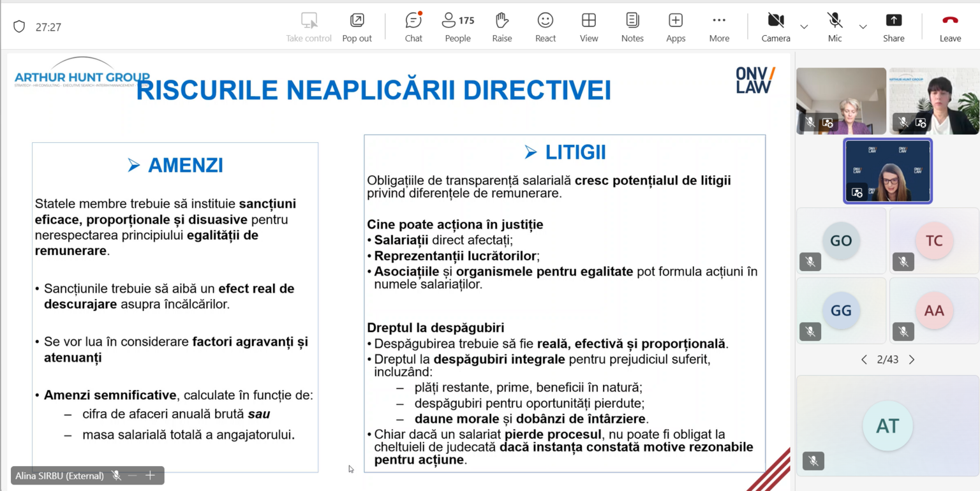
Task: Open the React emoji menu
Action: click(x=545, y=27)
